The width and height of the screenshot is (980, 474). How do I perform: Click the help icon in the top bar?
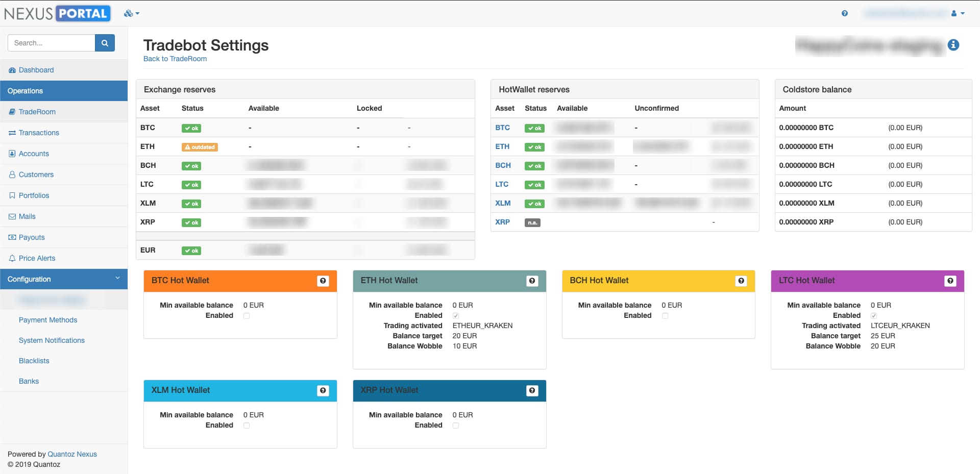click(x=844, y=13)
